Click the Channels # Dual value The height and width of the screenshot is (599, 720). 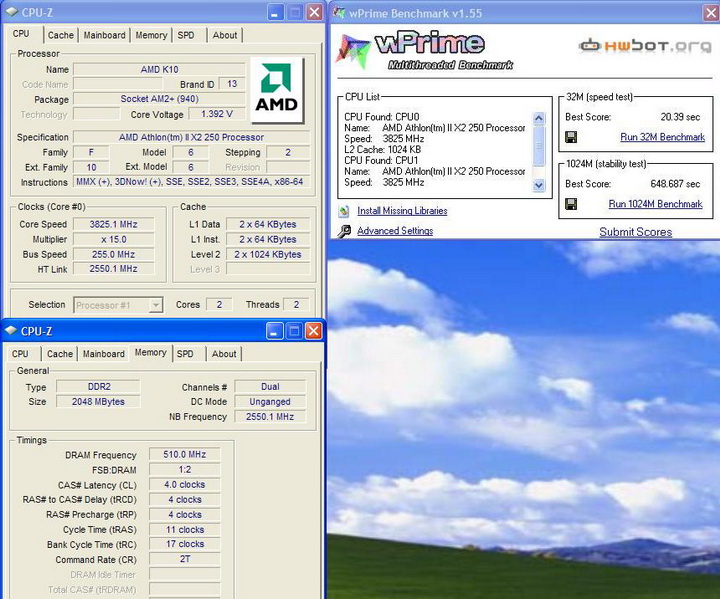(270, 387)
